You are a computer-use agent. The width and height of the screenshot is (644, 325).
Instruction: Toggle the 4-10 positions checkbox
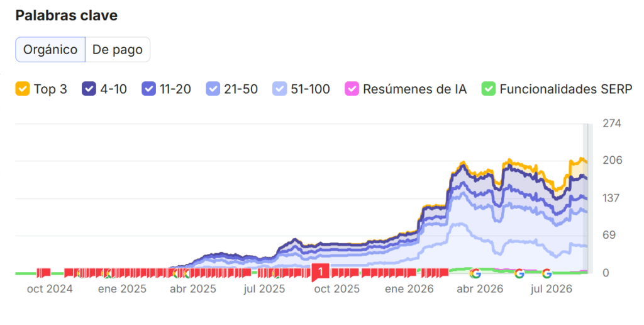(89, 89)
